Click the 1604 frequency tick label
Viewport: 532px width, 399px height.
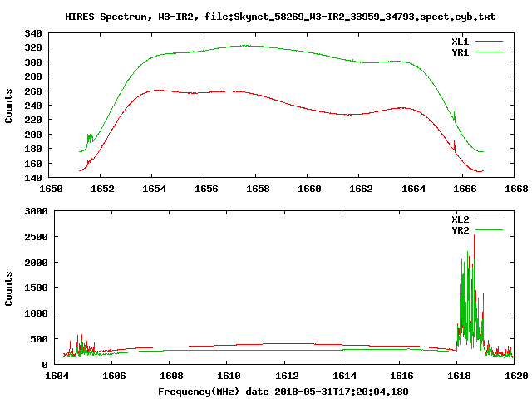point(57,376)
